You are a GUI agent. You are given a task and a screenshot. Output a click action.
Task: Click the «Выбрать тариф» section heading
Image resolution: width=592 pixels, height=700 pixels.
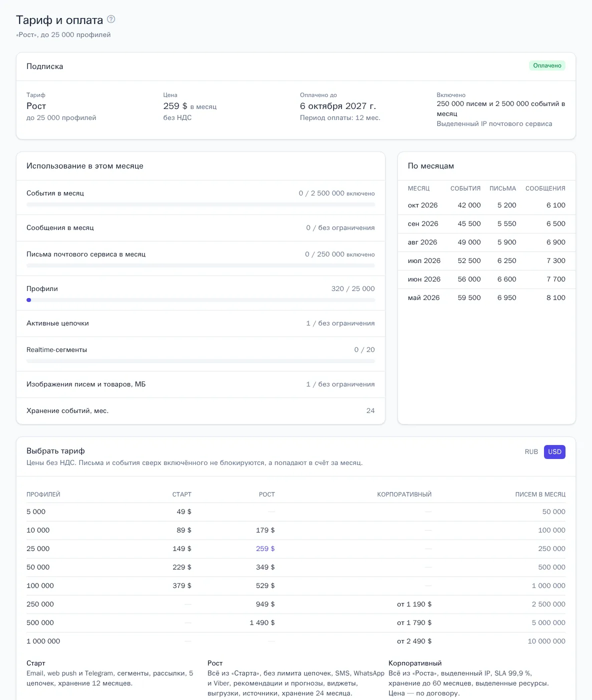pos(55,450)
